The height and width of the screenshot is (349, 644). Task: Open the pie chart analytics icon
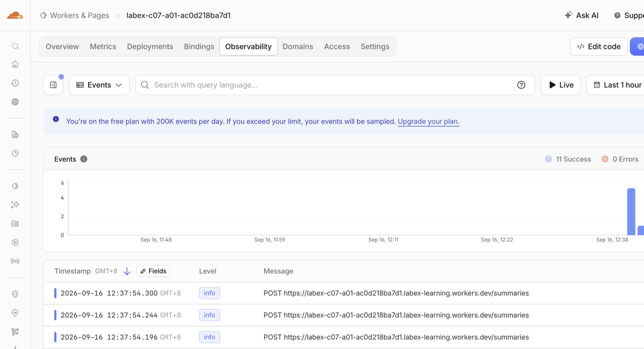pyautogui.click(x=15, y=153)
